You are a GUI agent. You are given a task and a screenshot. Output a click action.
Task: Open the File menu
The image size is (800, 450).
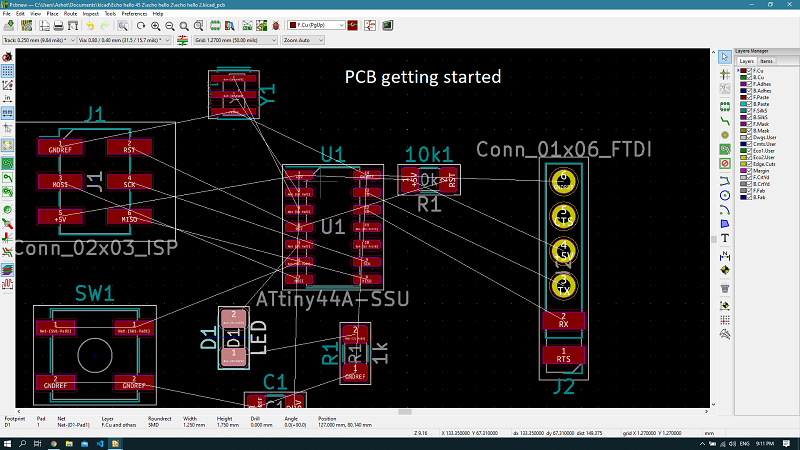(x=7, y=14)
